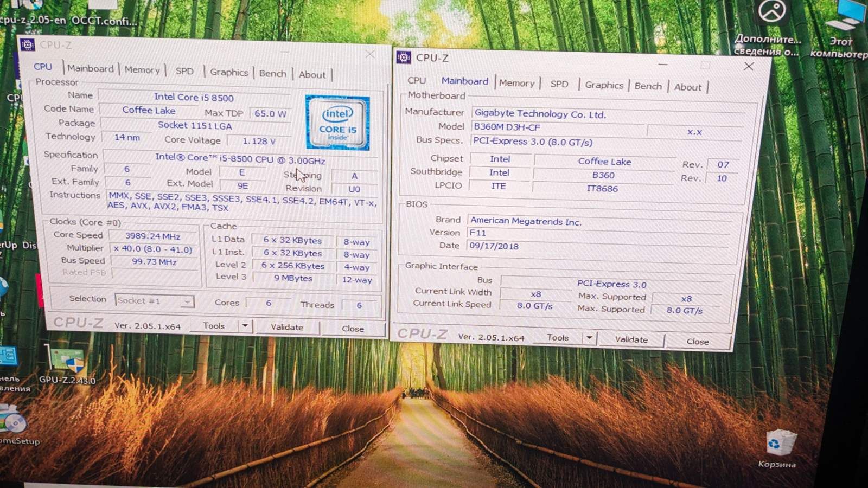Click the IT8686 LPCIO value

coord(602,189)
